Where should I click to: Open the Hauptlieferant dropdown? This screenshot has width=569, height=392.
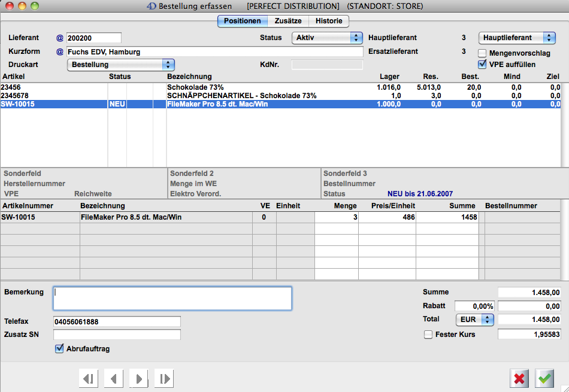[517, 38]
